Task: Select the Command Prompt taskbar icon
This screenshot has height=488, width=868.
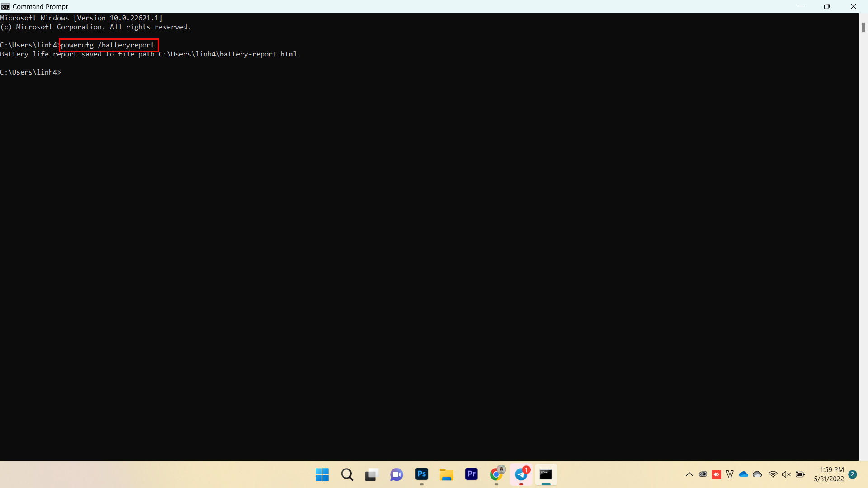Action: (546, 474)
